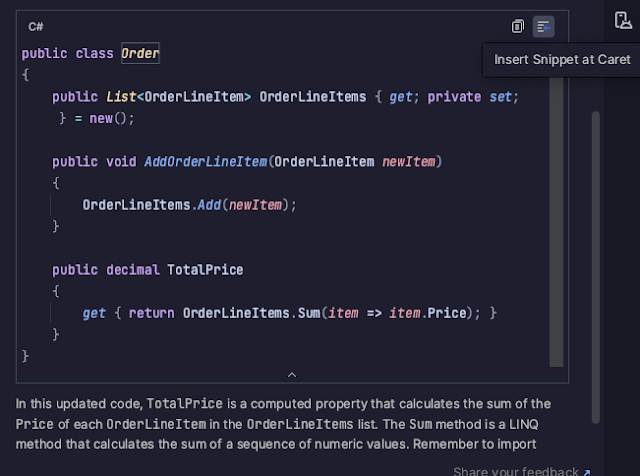The width and height of the screenshot is (640, 476).
Task: Click the 'Insert Snippet at Caret' tooltip
Action: pyautogui.click(x=562, y=60)
